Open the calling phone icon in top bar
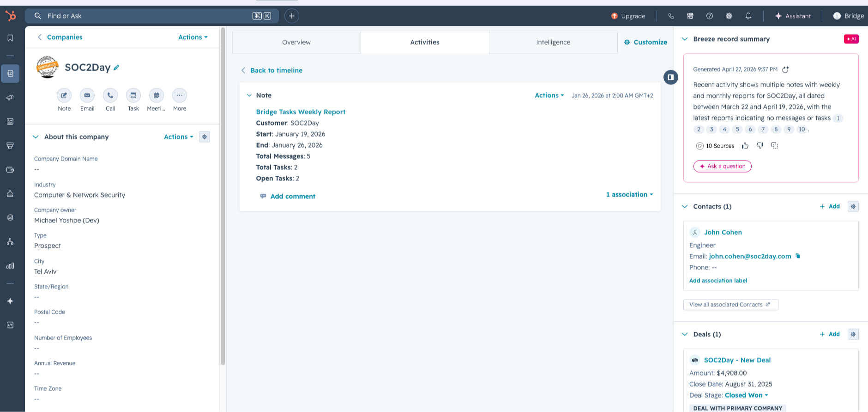The height and width of the screenshot is (412, 868). [x=671, y=16]
